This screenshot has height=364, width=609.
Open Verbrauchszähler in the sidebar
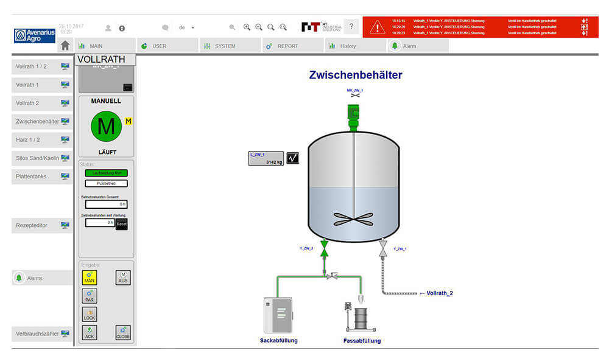pyautogui.click(x=43, y=334)
